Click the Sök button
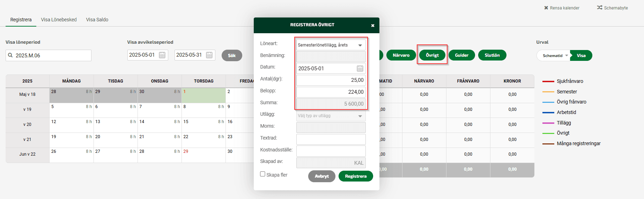The image size is (644, 199). (232, 55)
